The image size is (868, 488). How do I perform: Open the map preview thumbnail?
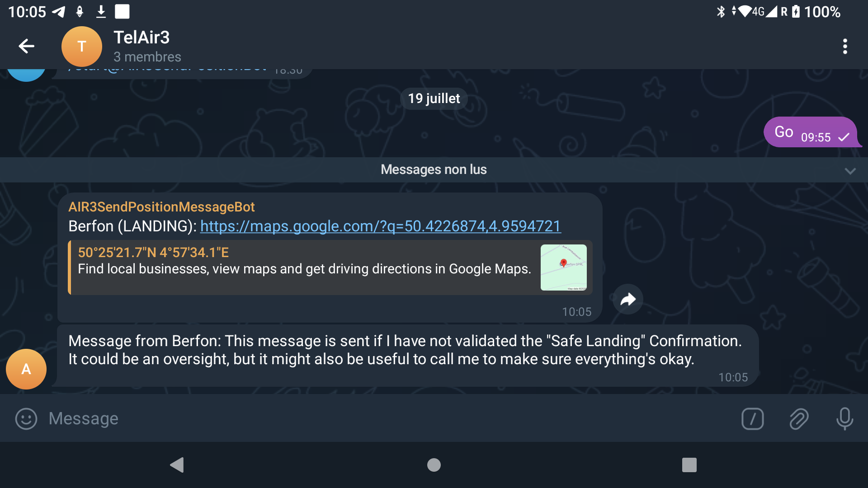click(564, 267)
